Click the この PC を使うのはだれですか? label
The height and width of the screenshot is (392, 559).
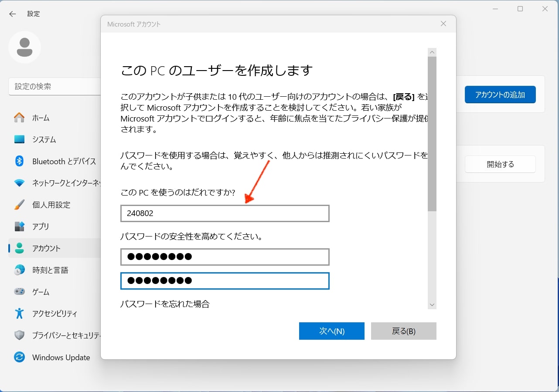click(178, 192)
